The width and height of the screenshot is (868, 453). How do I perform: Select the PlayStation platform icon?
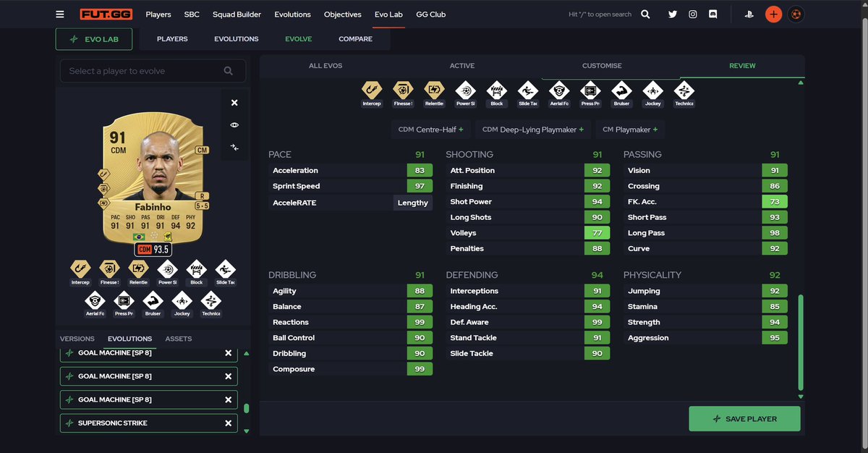[x=751, y=14]
